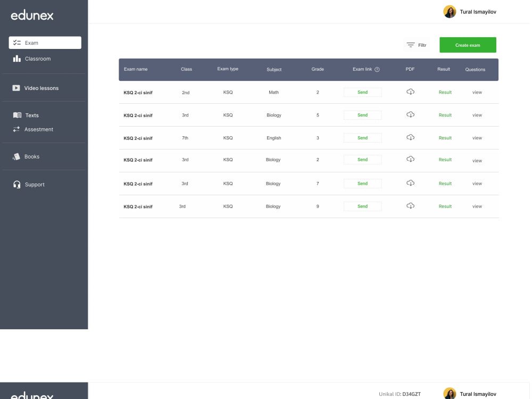Download PDF for the Biology grade 5 exam
Screen dimensions: 532x399
coord(411,115)
